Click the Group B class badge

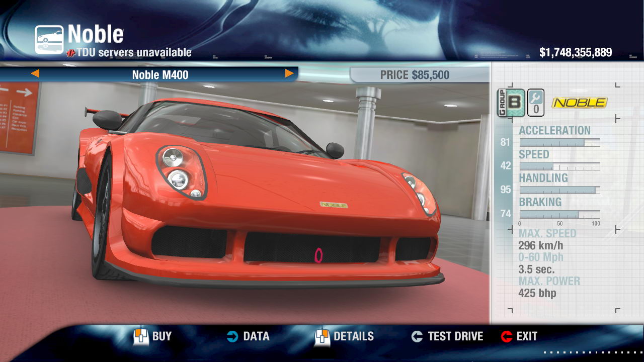click(511, 103)
